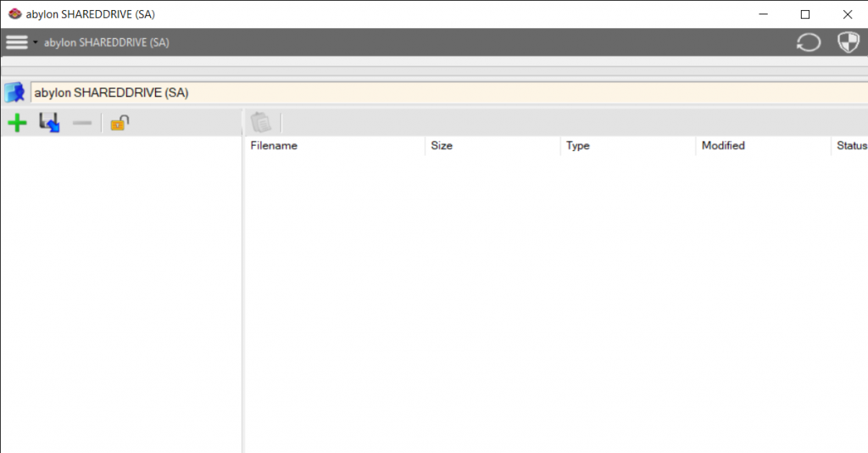This screenshot has height=453, width=868.
Task: Sort by Filename column header
Action: click(334, 146)
